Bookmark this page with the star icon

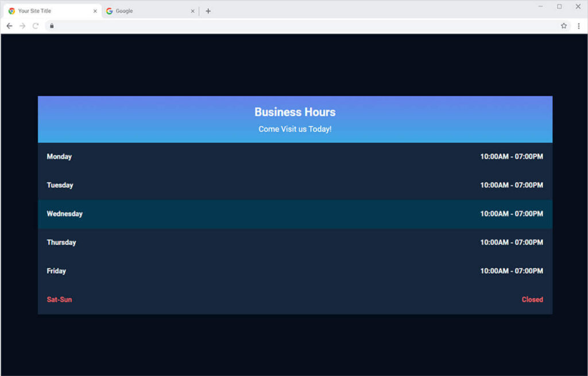564,26
